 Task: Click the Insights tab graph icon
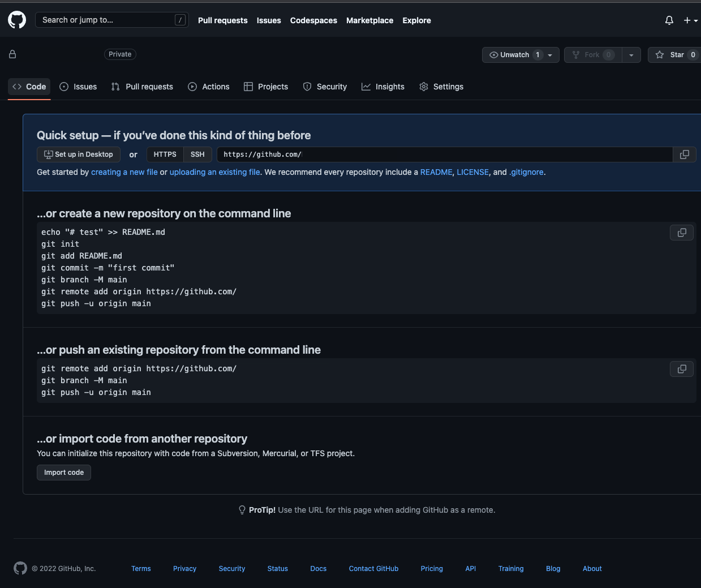(366, 87)
